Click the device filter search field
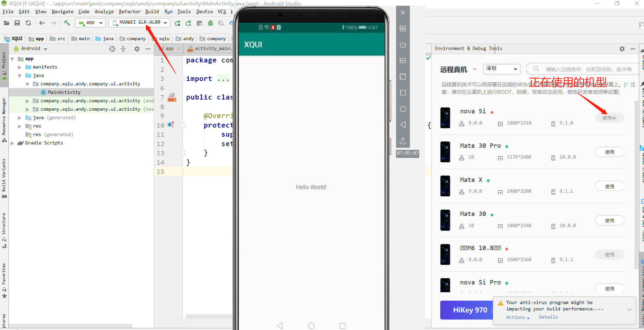 point(583,69)
